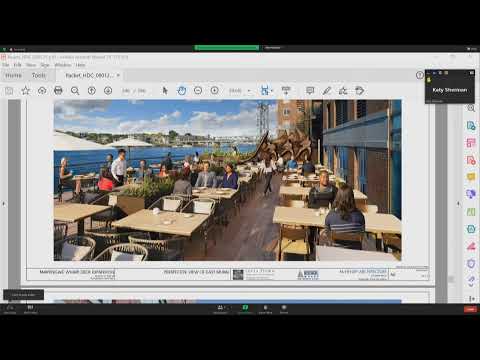480x360 pixels.
Task: Click the fit page scrolling icon
Action: 265,91
